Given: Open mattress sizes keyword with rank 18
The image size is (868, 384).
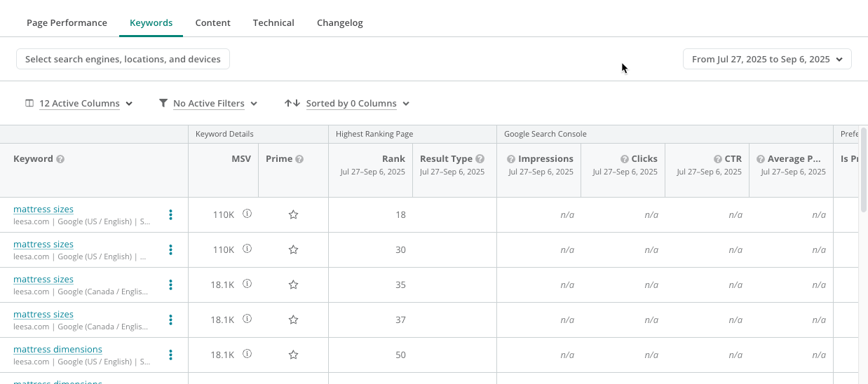Looking at the screenshot, I should coord(43,209).
